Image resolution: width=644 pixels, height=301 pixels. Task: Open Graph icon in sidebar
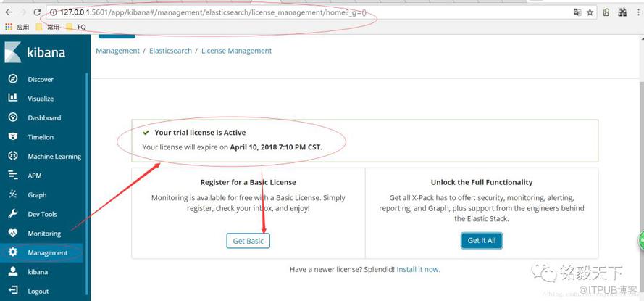click(x=13, y=194)
